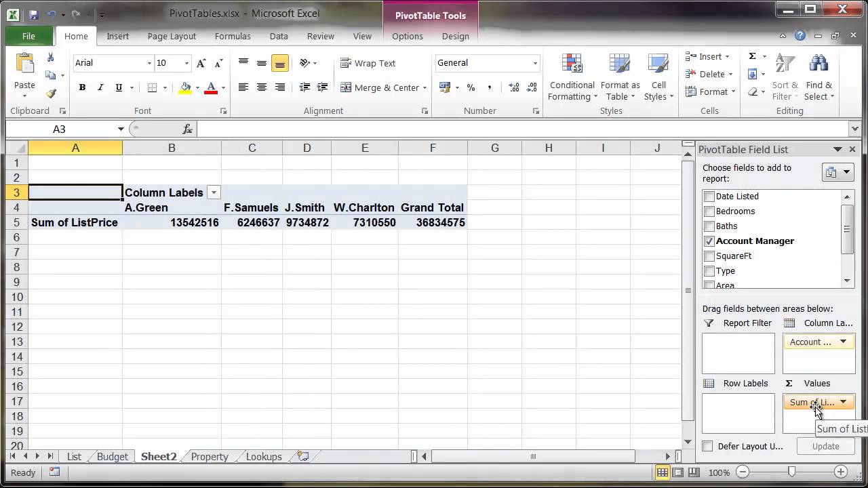Expand the Merge & Center dropdown

pos(425,87)
